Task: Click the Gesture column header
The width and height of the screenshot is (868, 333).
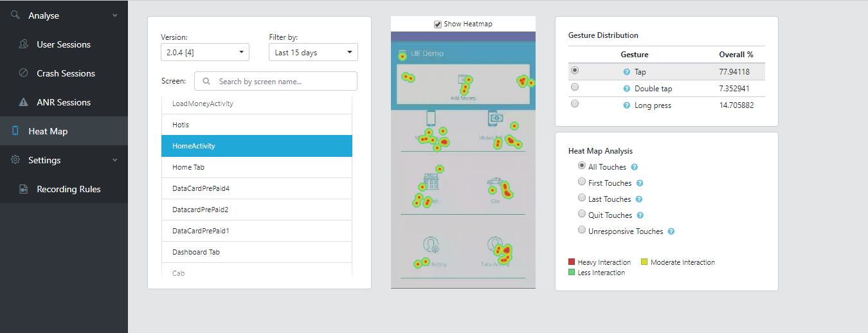Action: pyautogui.click(x=635, y=55)
